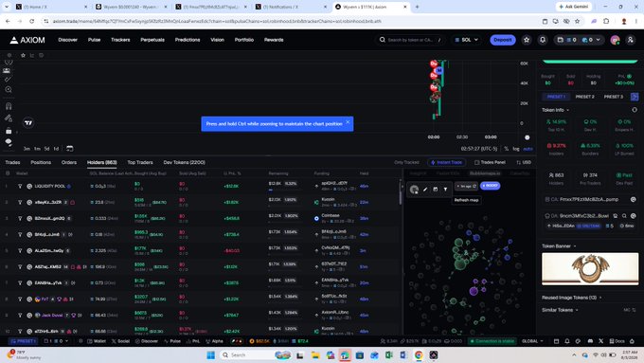Open the GLOBAL region dropdown
The image size is (644, 363).
coord(532,341)
